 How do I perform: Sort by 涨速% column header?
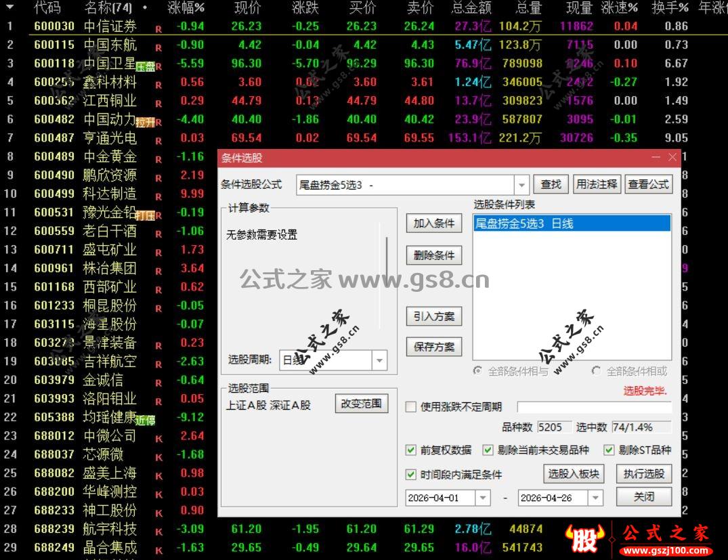(x=619, y=7)
